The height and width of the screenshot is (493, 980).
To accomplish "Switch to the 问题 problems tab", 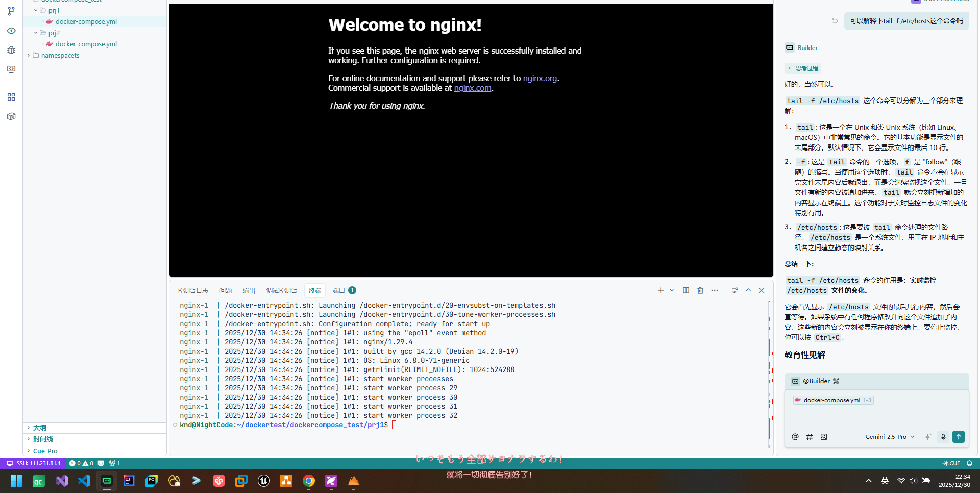I will point(226,290).
